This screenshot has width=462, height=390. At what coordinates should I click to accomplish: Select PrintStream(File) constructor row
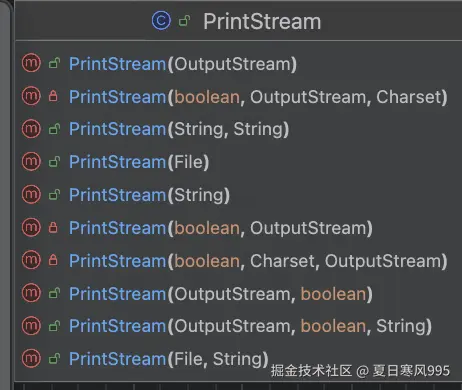(238, 162)
